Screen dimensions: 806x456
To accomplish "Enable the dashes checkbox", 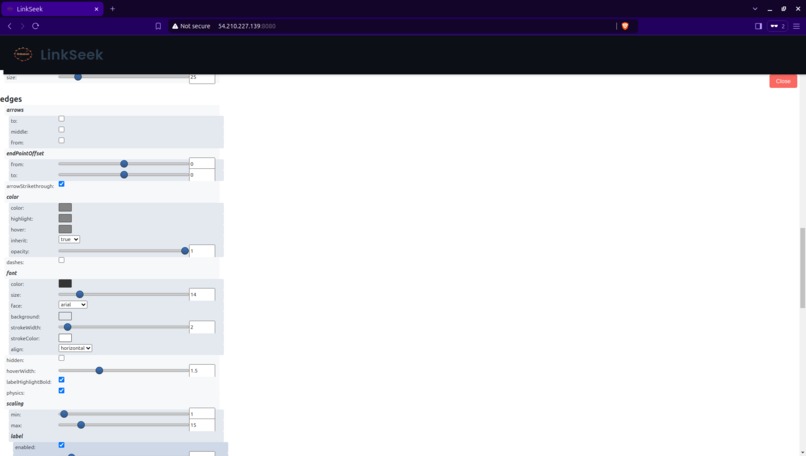I will 61,260.
